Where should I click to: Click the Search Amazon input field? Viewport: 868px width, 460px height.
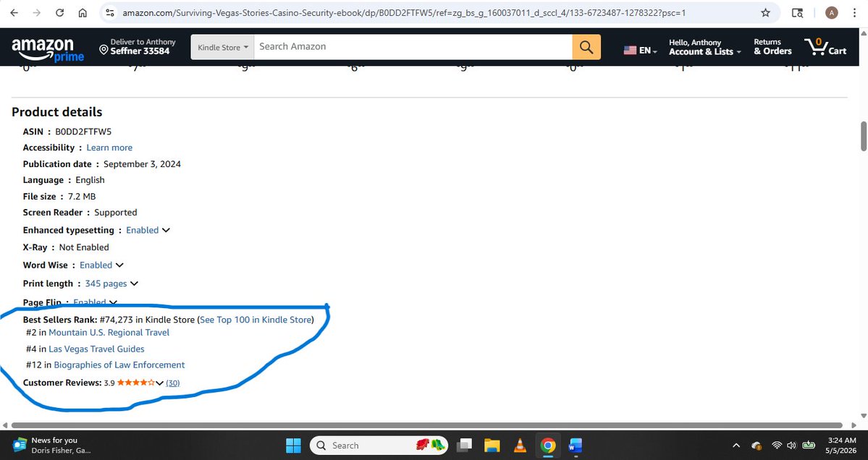pyautogui.click(x=413, y=47)
